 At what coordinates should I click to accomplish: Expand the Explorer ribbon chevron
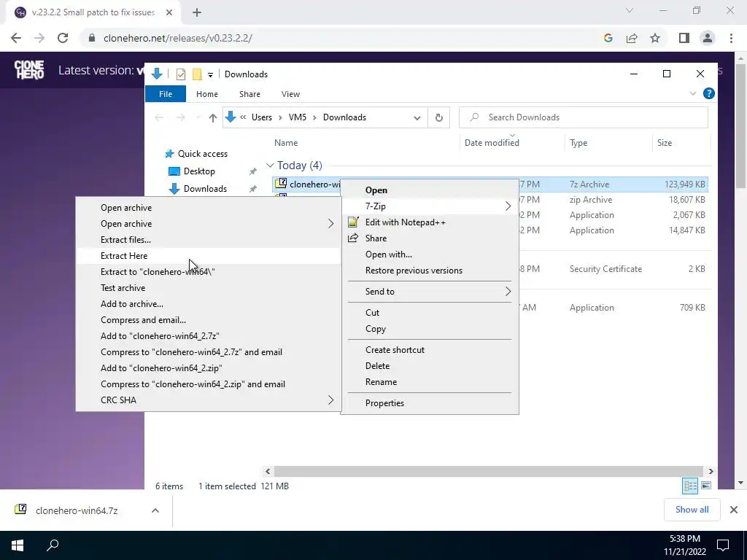coord(693,94)
